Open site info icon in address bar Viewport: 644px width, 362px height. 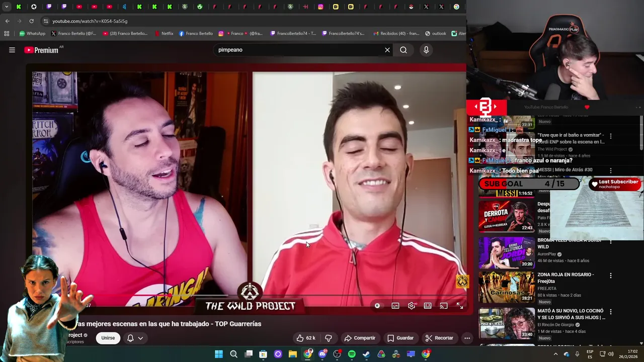[x=46, y=21]
